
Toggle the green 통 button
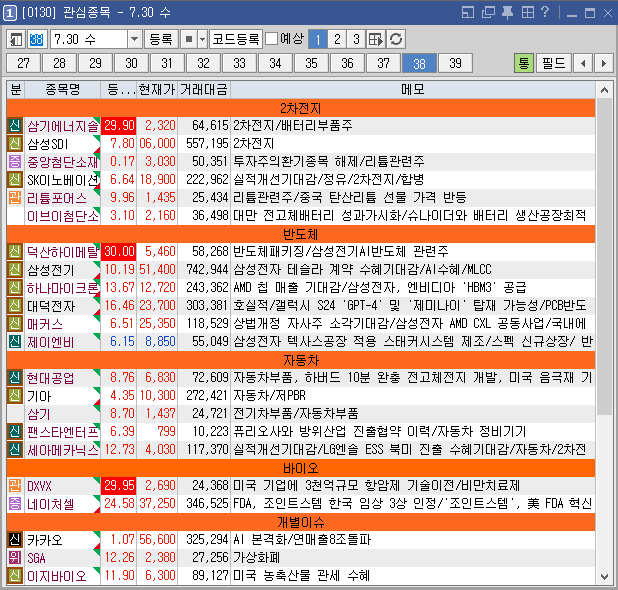coord(524,63)
